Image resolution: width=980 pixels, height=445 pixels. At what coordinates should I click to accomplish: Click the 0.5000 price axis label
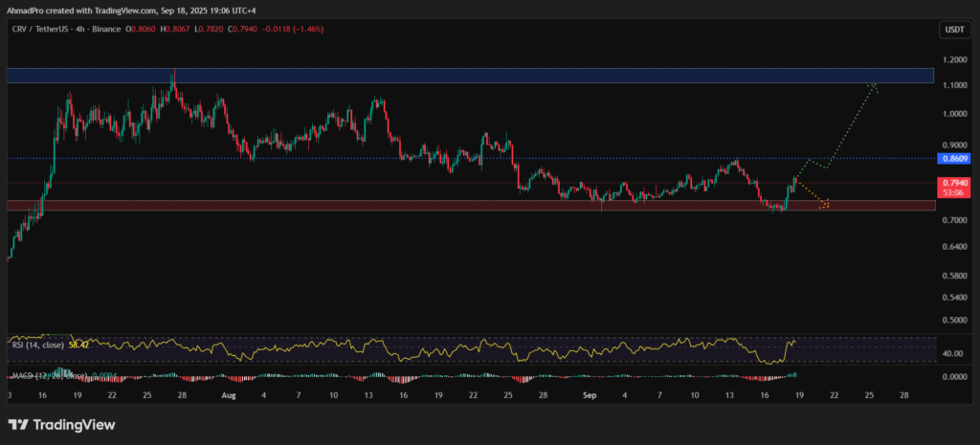tap(953, 321)
